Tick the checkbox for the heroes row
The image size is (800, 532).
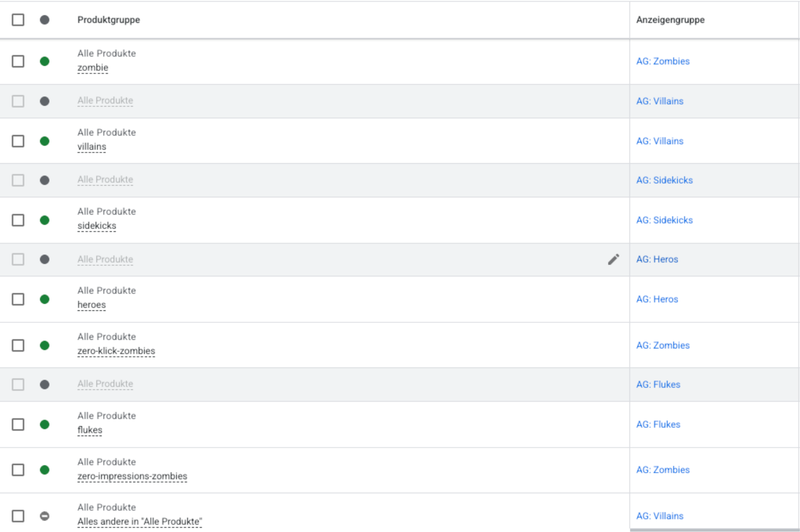pyautogui.click(x=18, y=299)
